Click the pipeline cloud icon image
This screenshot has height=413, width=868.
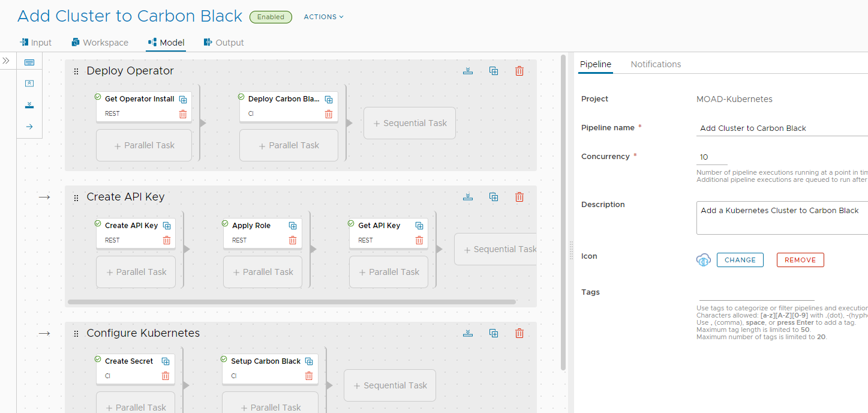click(x=704, y=260)
